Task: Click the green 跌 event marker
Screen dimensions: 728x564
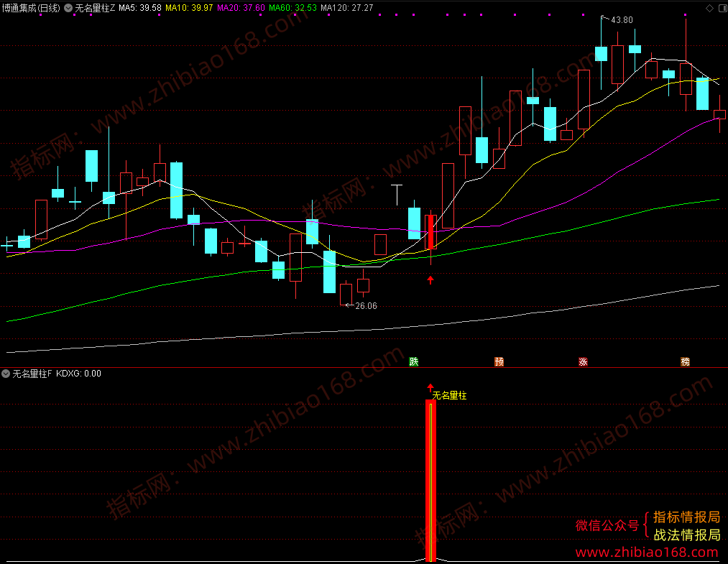Action: [x=414, y=361]
